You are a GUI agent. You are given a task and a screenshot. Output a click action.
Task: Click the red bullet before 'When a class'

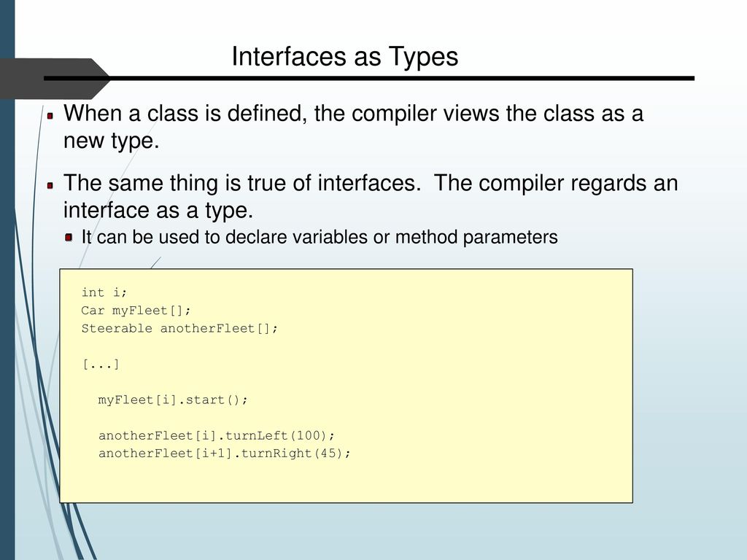50,114
